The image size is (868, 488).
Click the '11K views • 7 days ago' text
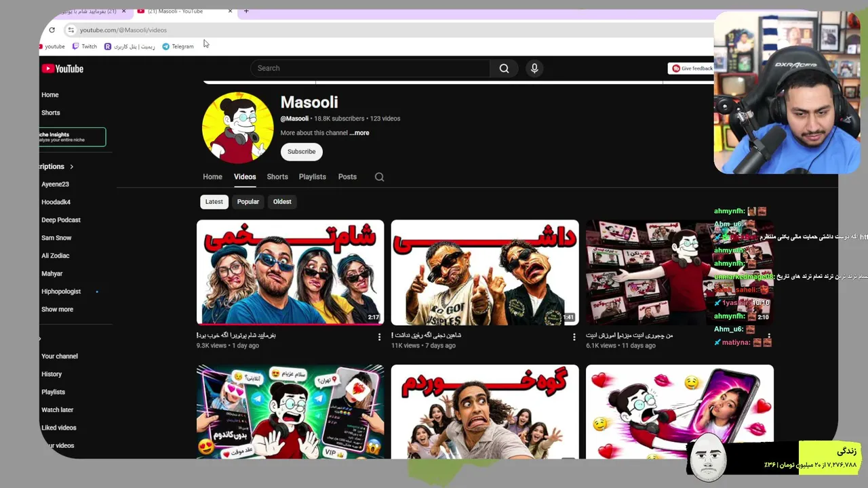tap(424, 346)
